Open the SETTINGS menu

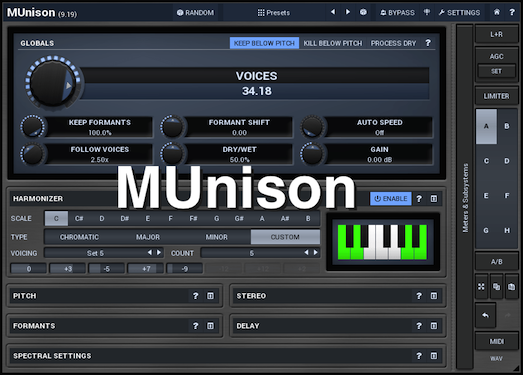point(459,13)
